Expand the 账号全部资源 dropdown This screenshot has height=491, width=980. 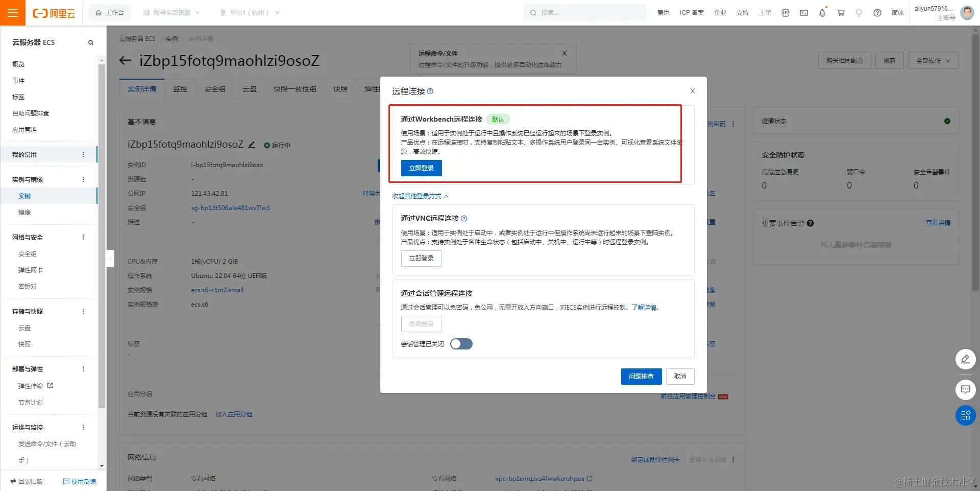(171, 13)
